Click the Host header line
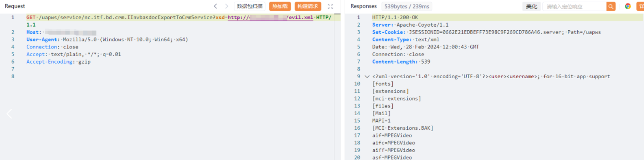 click(62, 32)
